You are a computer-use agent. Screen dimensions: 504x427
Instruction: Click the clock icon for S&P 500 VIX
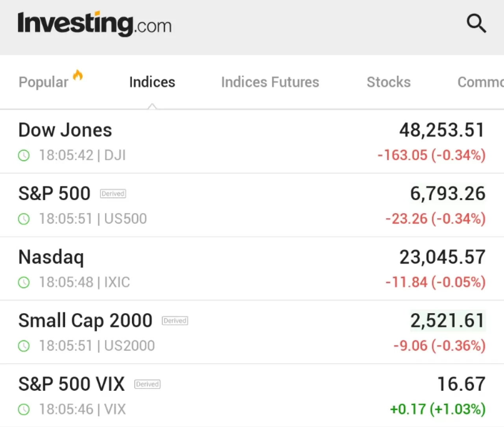[x=24, y=410]
